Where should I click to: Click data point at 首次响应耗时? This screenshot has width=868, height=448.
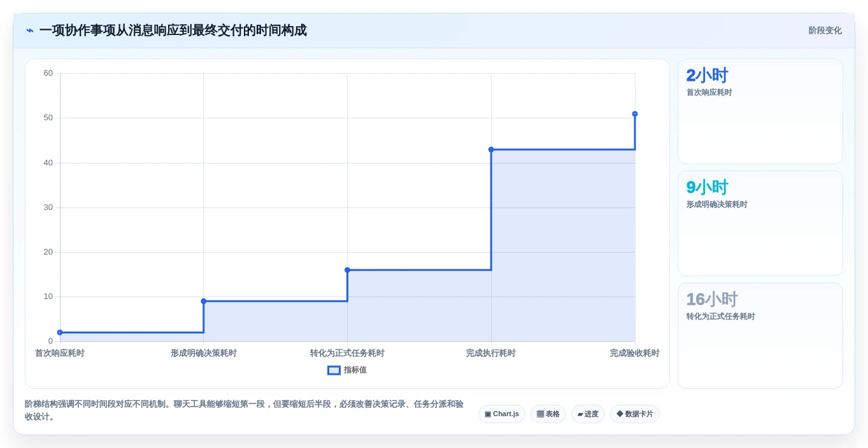60,332
